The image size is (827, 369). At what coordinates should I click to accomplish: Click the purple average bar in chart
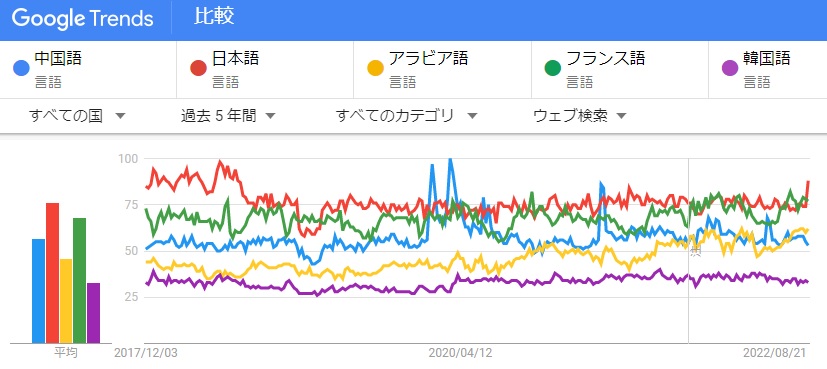point(93,313)
